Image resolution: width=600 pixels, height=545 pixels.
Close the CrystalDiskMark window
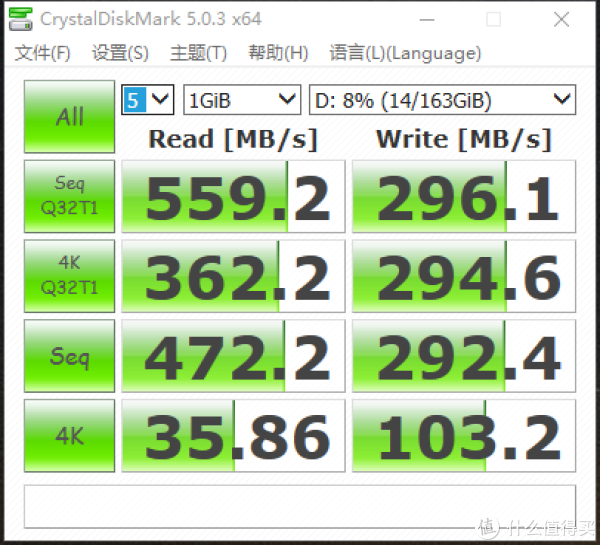(x=561, y=19)
